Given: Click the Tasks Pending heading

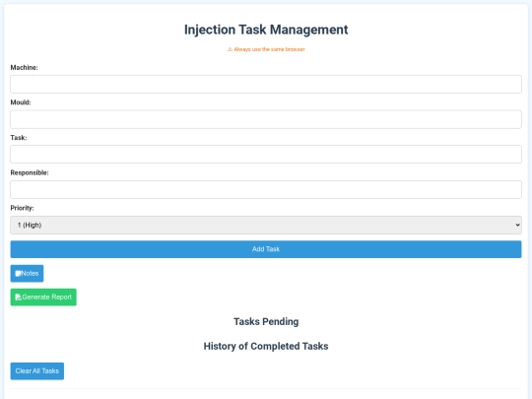Looking at the screenshot, I should click(266, 321).
